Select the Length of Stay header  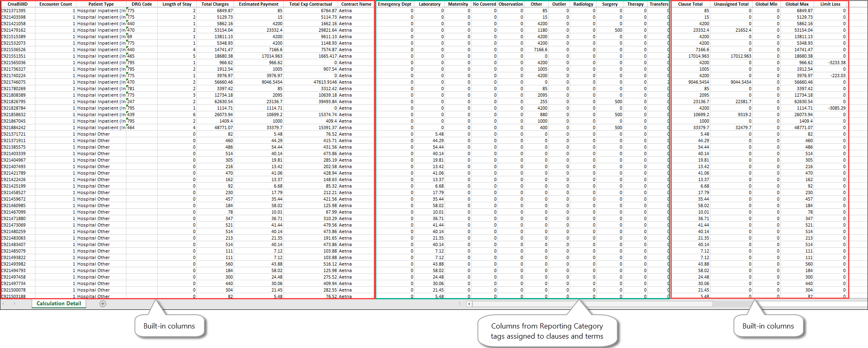[x=177, y=4]
